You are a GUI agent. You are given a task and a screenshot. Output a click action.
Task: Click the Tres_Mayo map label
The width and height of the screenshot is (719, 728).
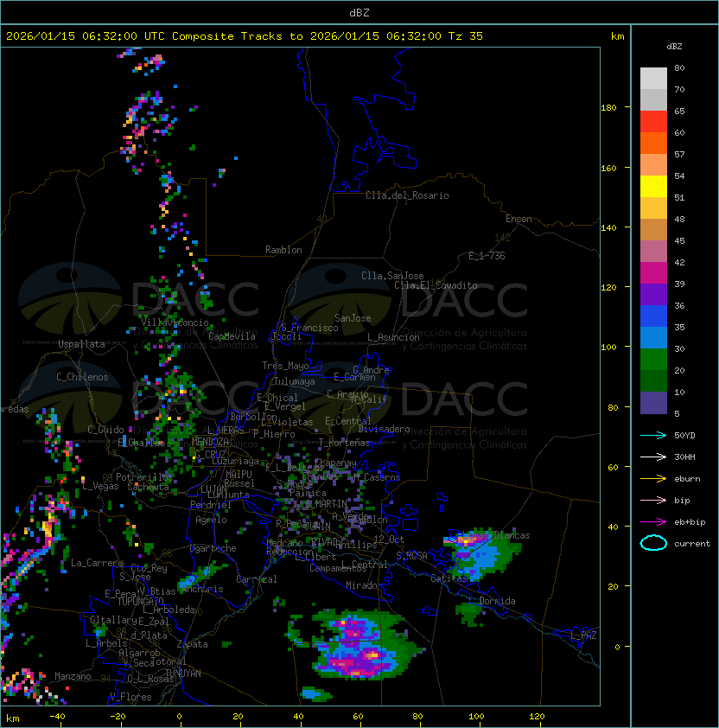(x=285, y=366)
